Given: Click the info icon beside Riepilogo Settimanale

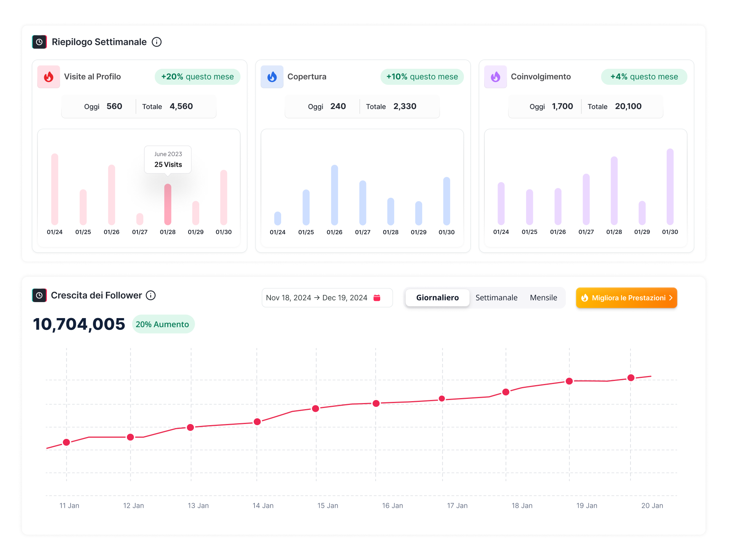Looking at the screenshot, I should pyautogui.click(x=157, y=42).
